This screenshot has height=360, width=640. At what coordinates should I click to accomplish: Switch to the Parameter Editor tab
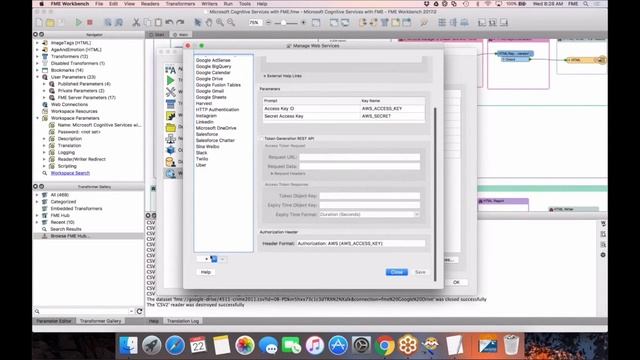click(54, 321)
